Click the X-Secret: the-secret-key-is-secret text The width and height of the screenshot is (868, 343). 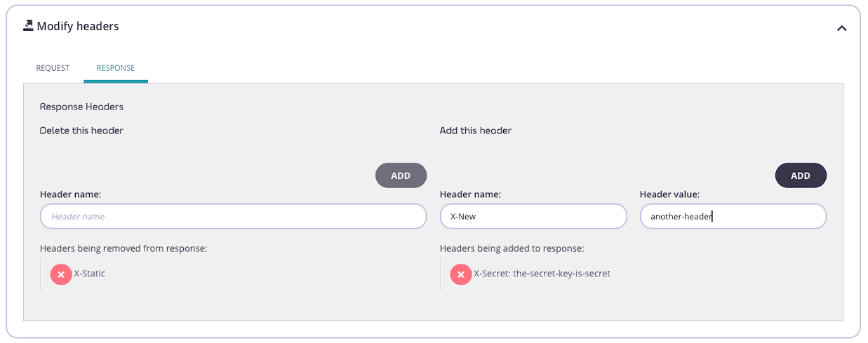542,274
